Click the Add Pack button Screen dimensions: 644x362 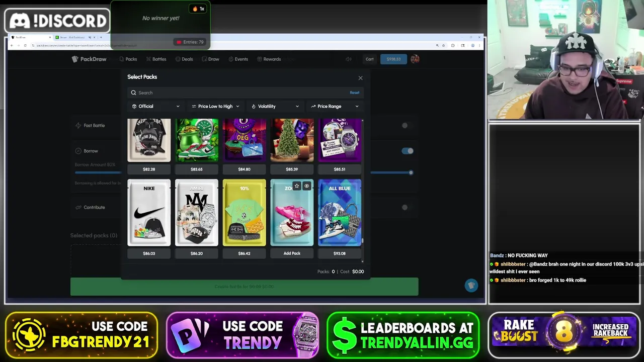(x=292, y=253)
